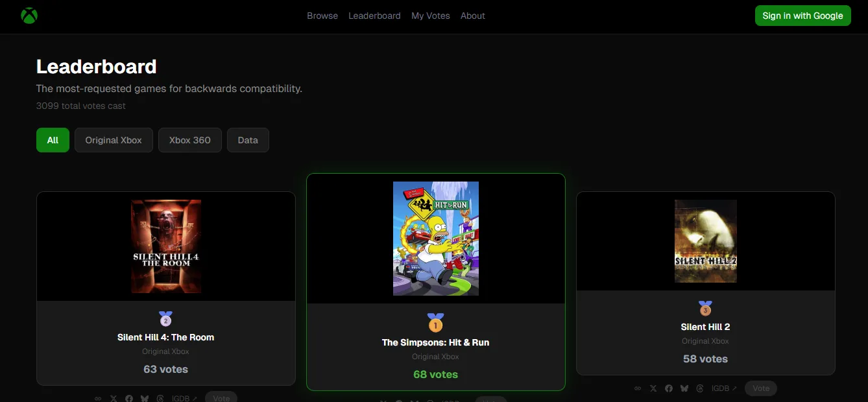
Task: Click the Xbox logo in the navigation bar
Action: [x=29, y=16]
